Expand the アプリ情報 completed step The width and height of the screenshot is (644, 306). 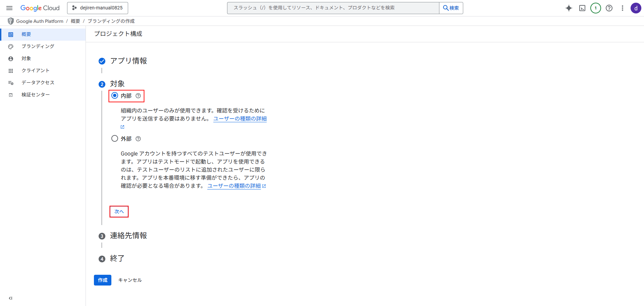[x=128, y=61]
